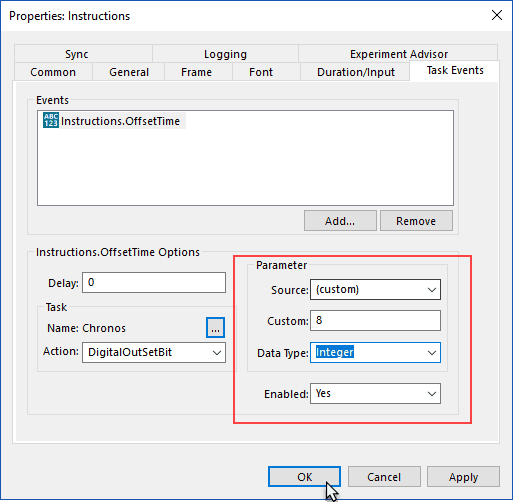
Task: Open the task browse ellipsis button
Action: [215, 328]
